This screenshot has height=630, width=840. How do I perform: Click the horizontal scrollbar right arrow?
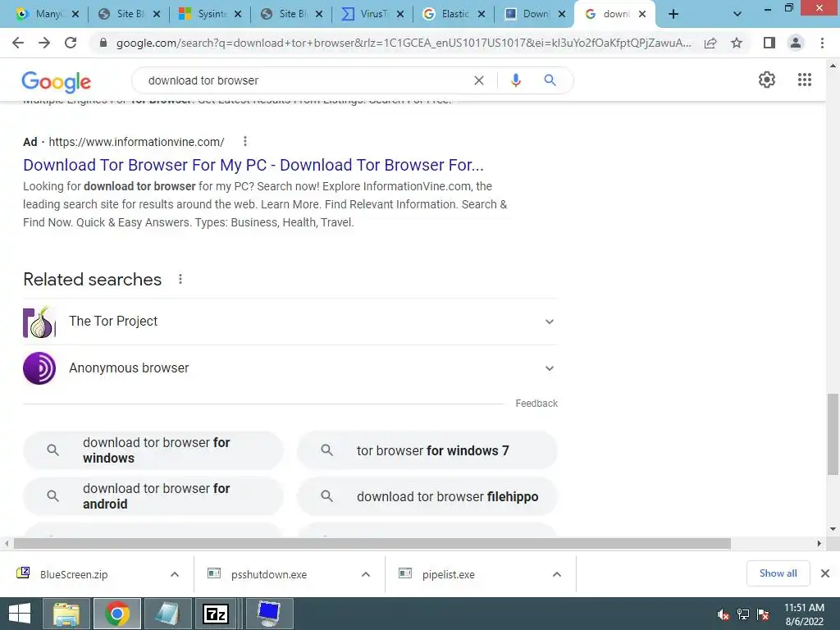tap(819, 543)
